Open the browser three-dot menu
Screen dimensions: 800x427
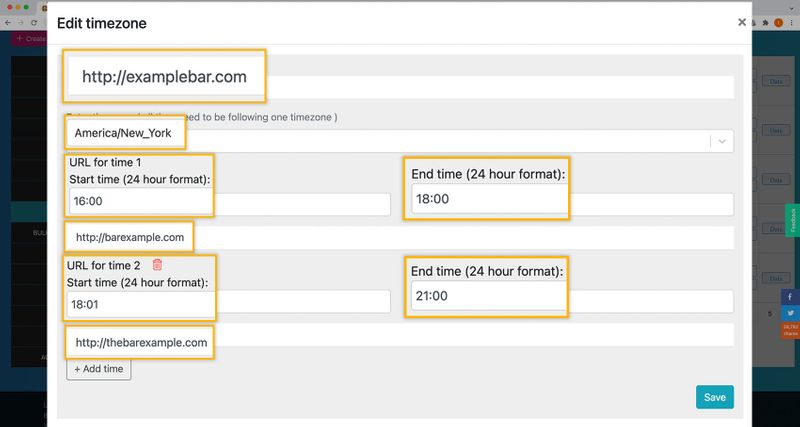tap(792, 21)
